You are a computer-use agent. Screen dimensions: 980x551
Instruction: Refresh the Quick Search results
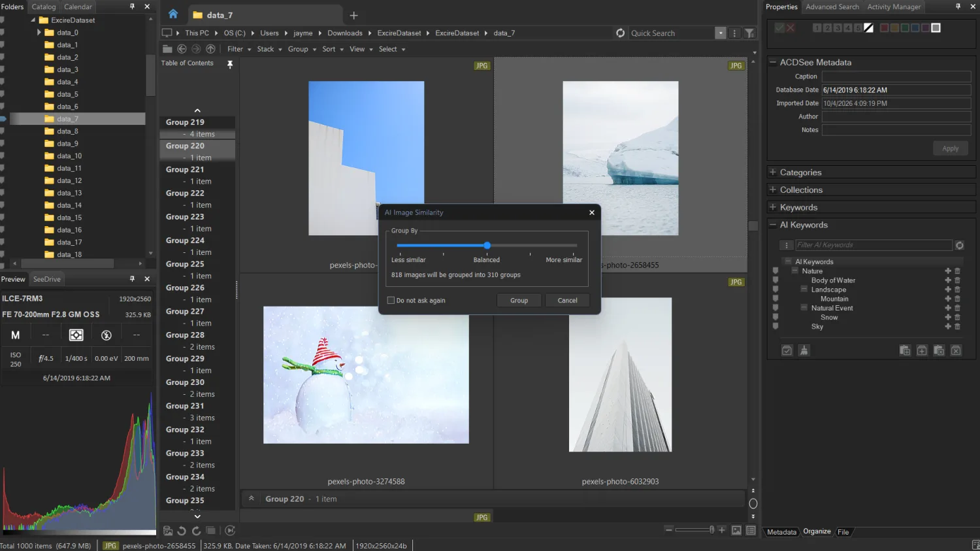click(620, 33)
